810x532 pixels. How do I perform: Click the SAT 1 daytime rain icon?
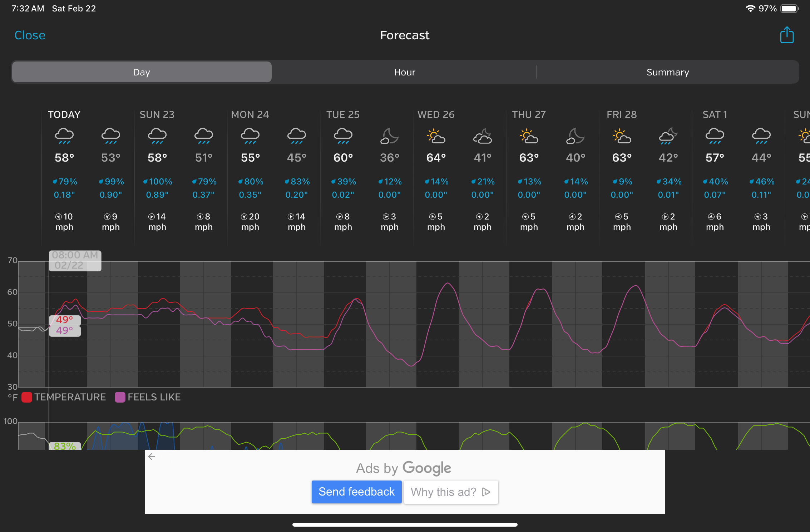(x=715, y=136)
